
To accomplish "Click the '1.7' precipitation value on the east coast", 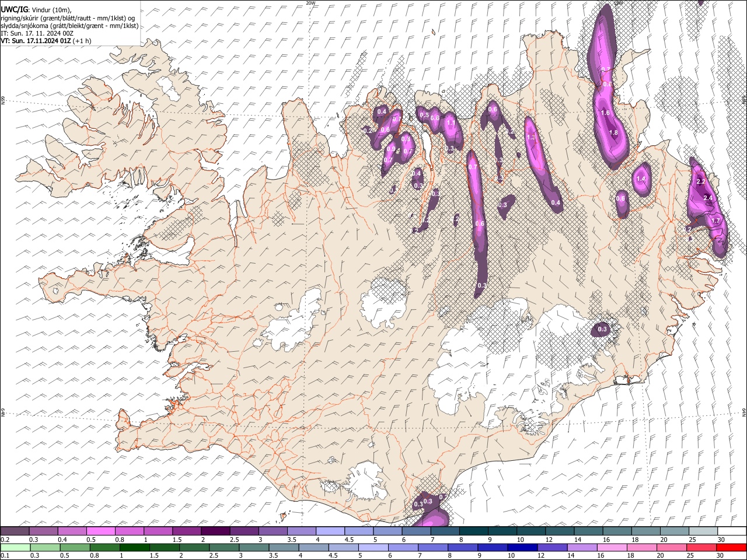I will (x=716, y=221).
